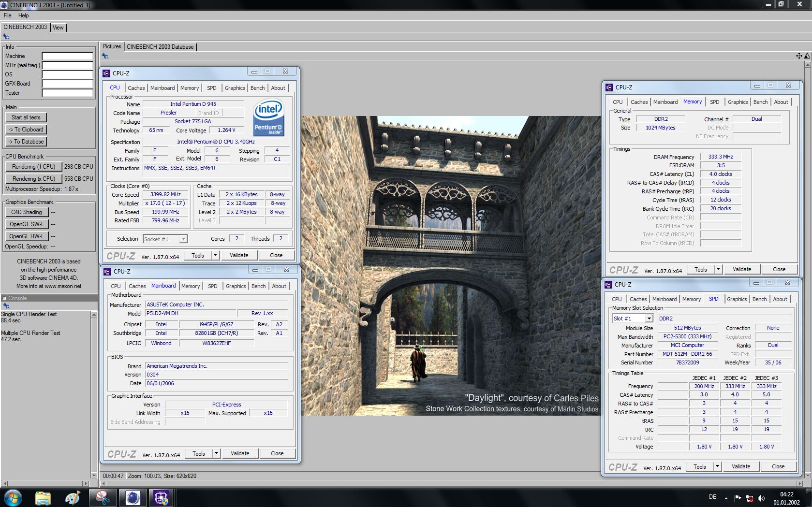Image resolution: width=812 pixels, height=507 pixels.
Task: Click the OpenGL HW-L button
Action: click(x=27, y=236)
